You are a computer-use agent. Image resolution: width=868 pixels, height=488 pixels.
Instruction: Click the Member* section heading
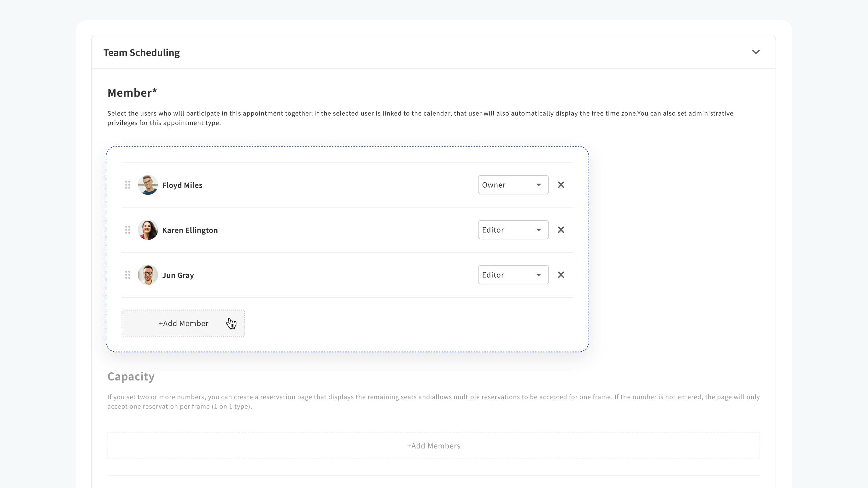click(132, 93)
